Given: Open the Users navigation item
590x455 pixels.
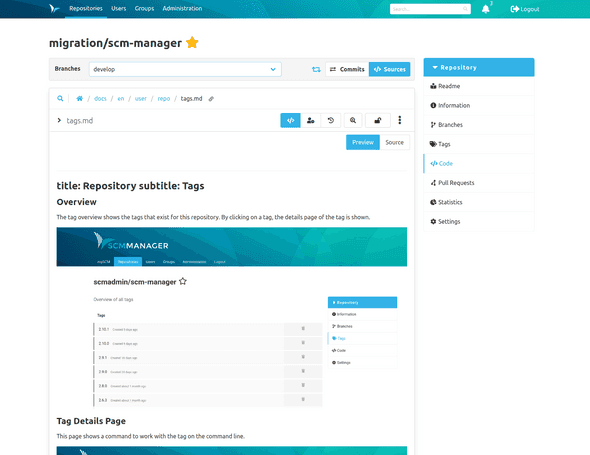Looking at the screenshot, I should [119, 8].
